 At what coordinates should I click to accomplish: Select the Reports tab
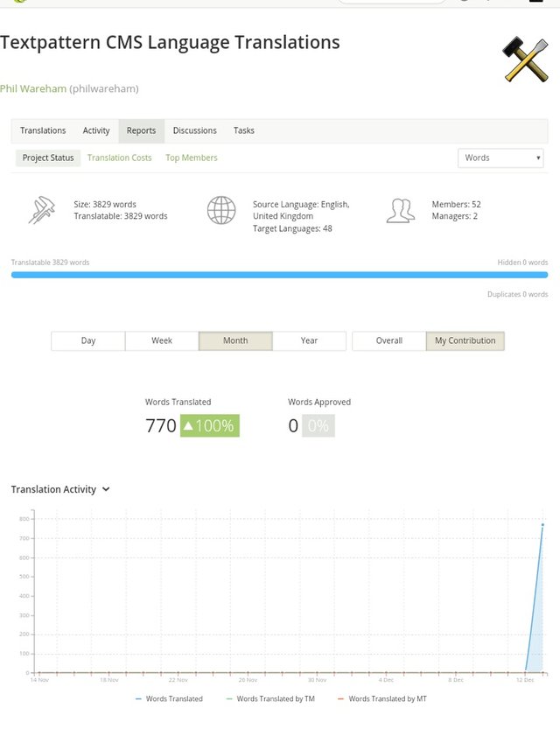coord(141,130)
